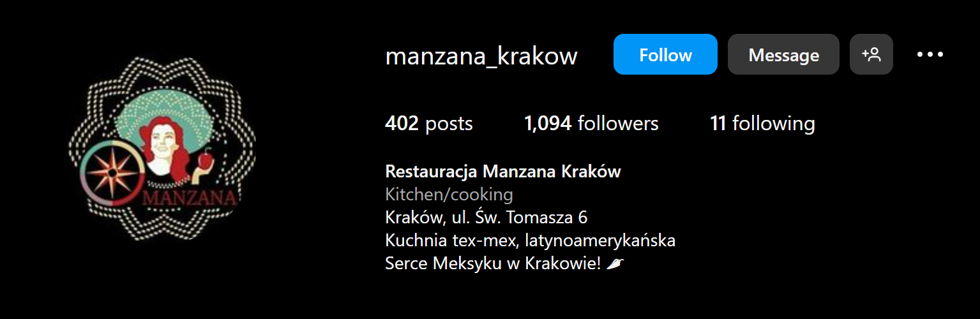Open the three-dot more options menu

[x=930, y=55]
